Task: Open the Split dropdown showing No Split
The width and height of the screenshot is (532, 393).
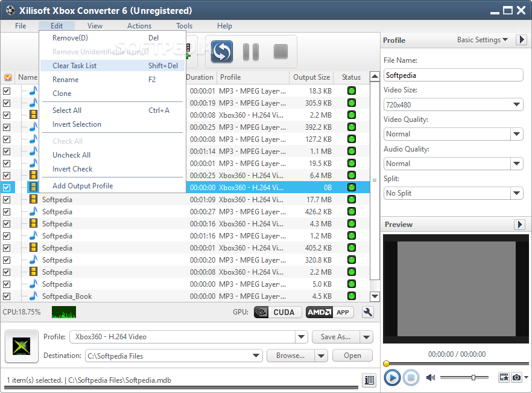Action: click(x=516, y=193)
